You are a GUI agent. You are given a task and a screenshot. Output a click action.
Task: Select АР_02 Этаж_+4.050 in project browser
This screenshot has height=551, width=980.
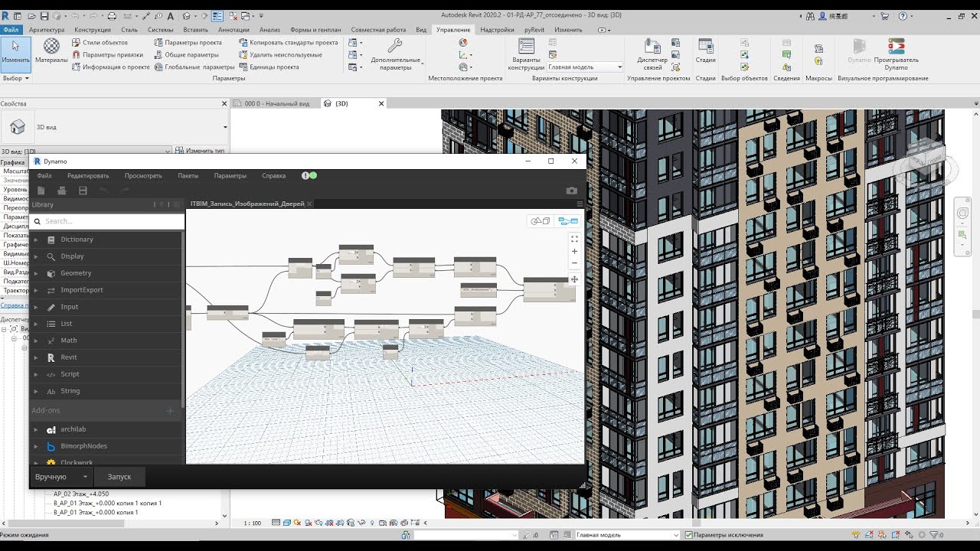(x=81, y=494)
